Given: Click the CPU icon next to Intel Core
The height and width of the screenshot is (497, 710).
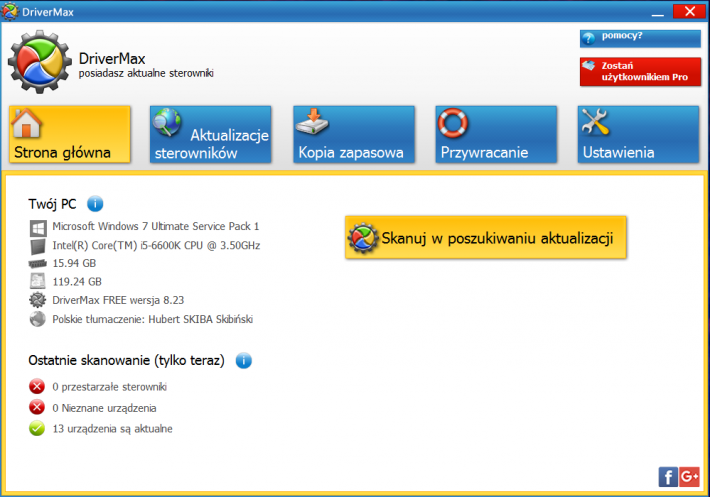Looking at the screenshot, I should (38, 247).
